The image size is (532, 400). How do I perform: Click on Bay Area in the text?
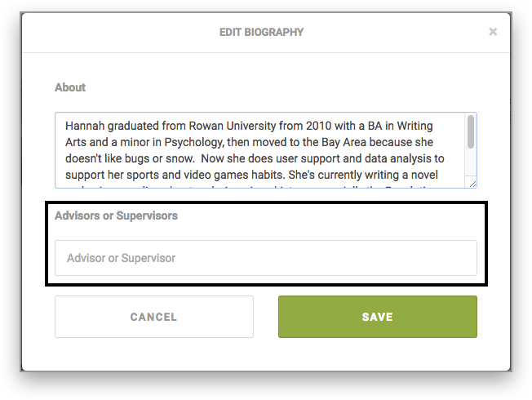point(344,142)
